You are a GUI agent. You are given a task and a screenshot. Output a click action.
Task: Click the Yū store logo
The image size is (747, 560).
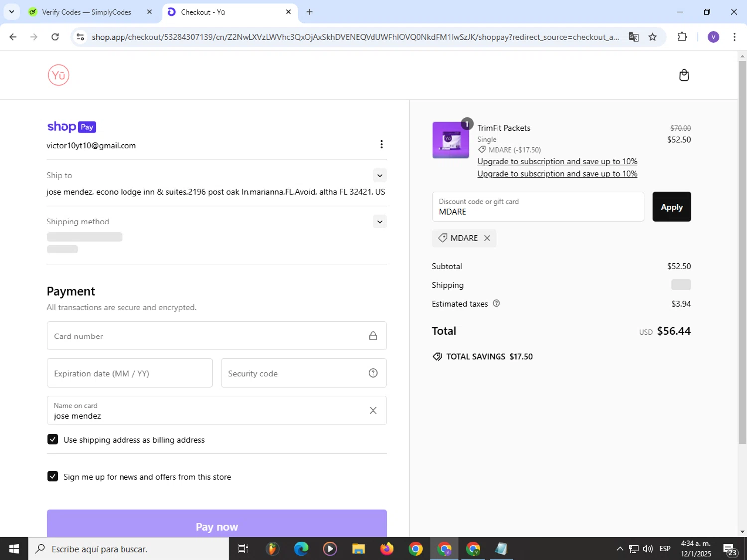pyautogui.click(x=58, y=75)
